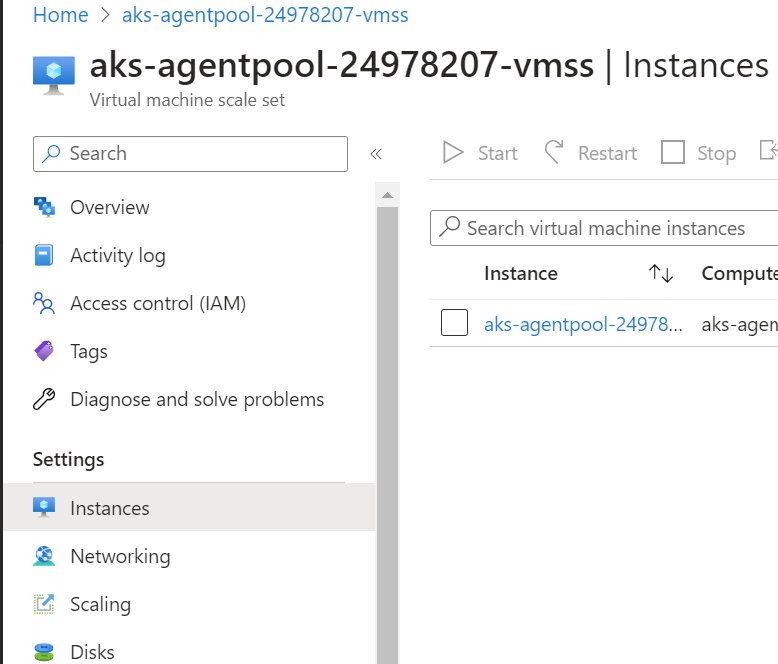Click the sidebar scrollbar up arrow

click(388, 195)
